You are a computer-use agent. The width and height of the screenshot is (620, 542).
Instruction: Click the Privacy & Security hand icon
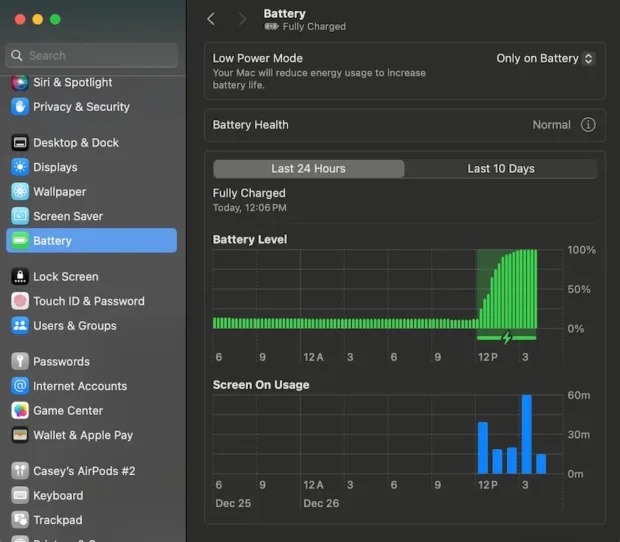[20, 107]
